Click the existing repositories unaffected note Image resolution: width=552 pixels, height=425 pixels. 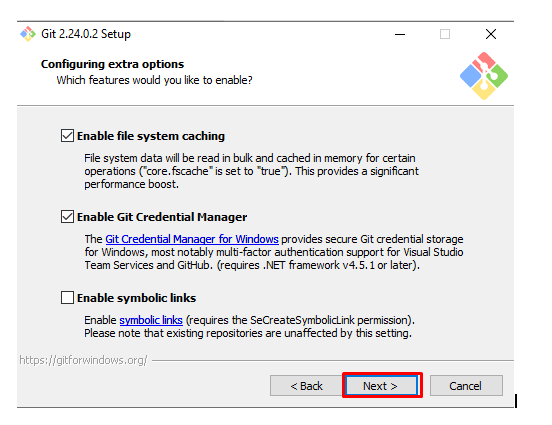tap(248, 333)
